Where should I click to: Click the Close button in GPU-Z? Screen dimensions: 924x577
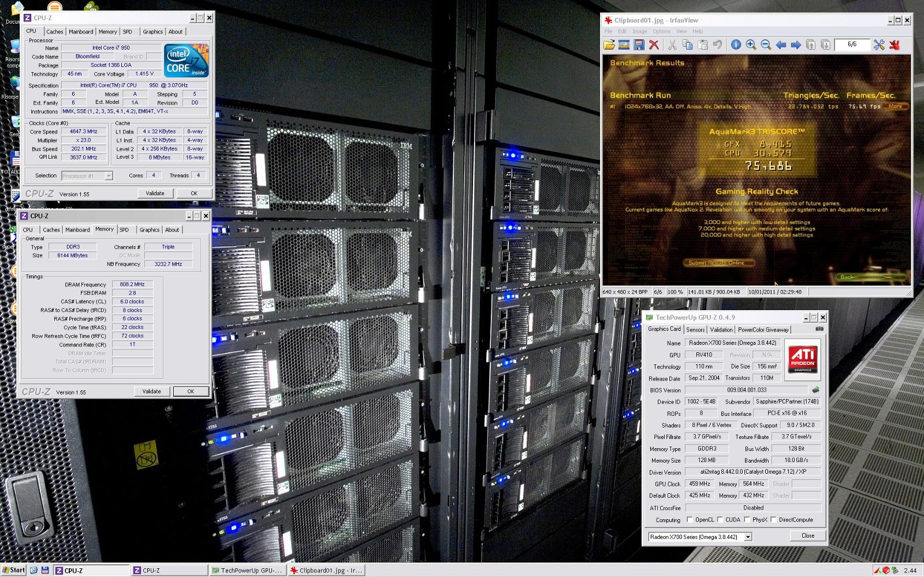pos(808,536)
